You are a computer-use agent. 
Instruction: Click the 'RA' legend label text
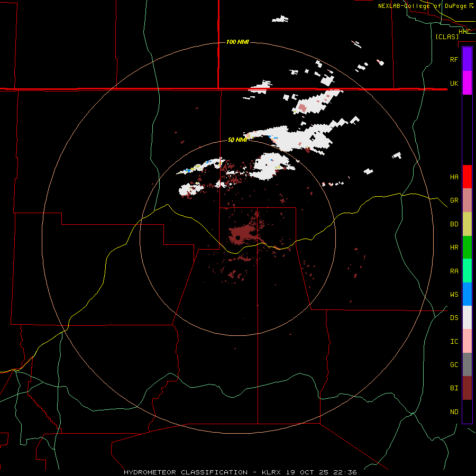point(454,271)
